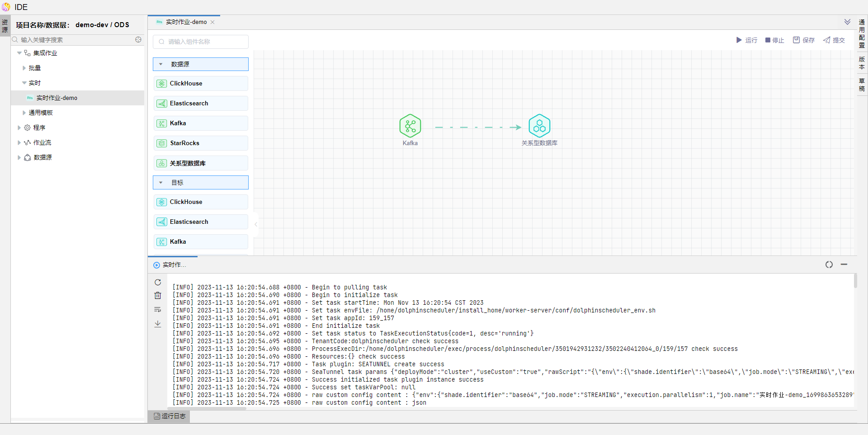Minimize the log panel

(x=844, y=265)
